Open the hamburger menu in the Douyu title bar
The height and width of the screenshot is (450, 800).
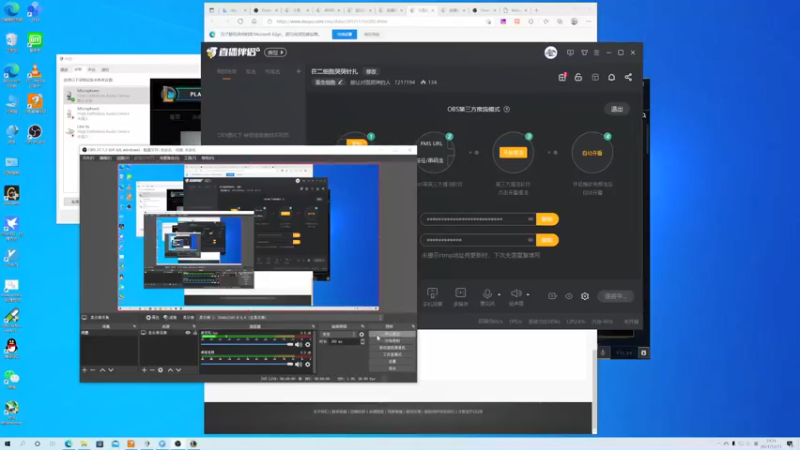[x=596, y=53]
